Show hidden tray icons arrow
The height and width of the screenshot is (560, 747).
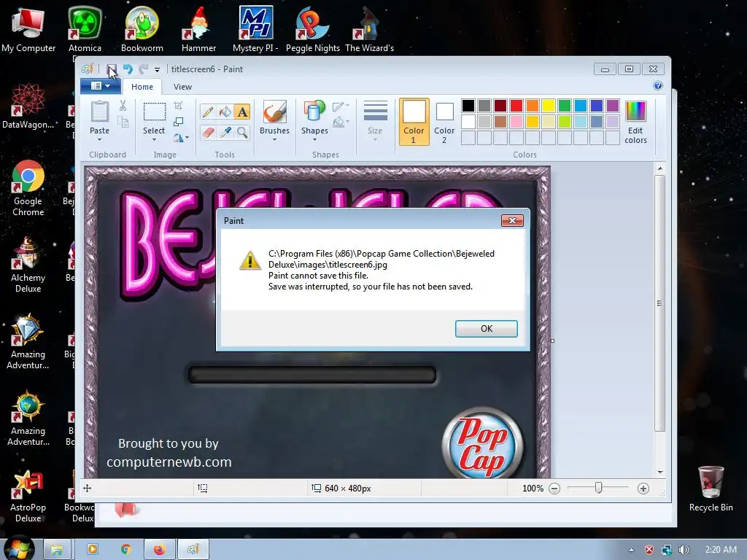[x=631, y=550]
